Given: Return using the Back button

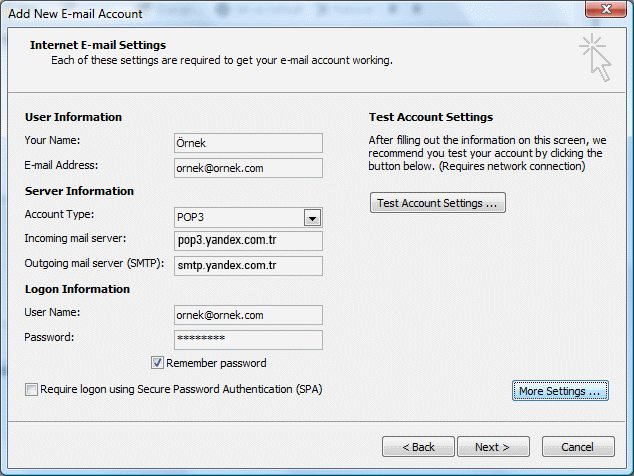Looking at the screenshot, I should click(x=418, y=447).
